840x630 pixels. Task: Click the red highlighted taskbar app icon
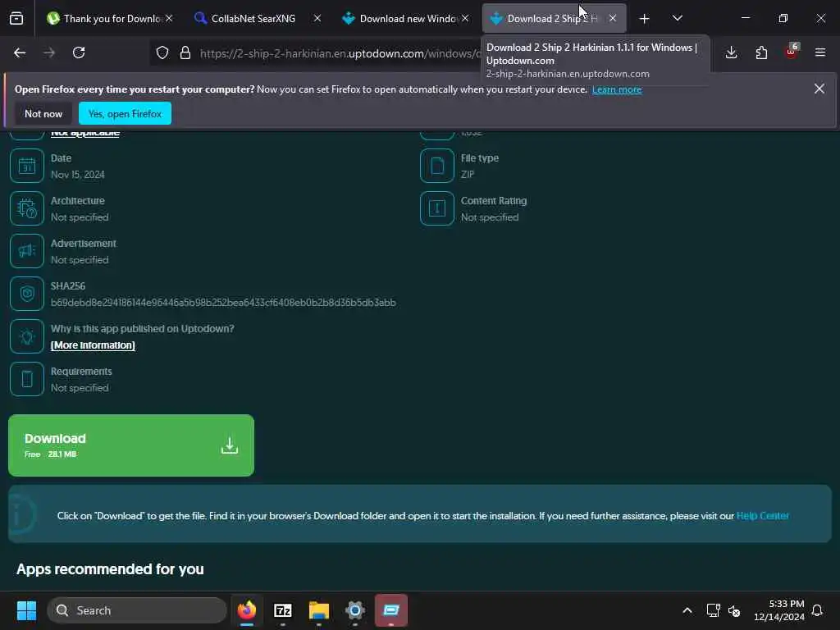(x=391, y=610)
